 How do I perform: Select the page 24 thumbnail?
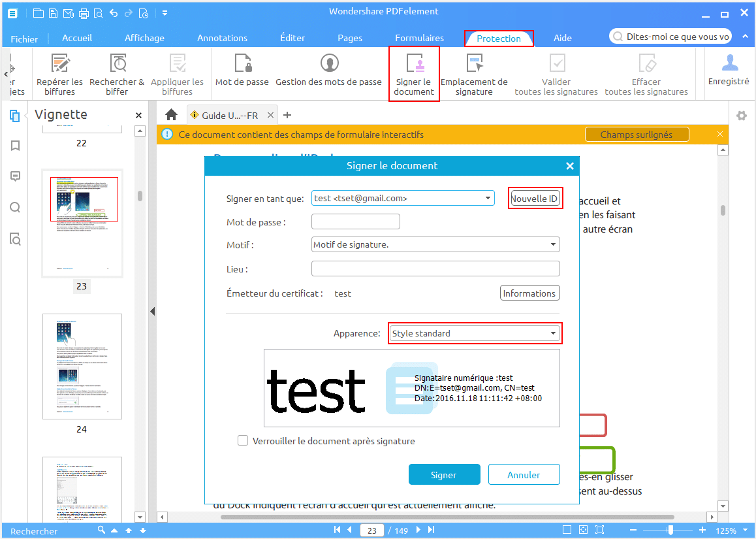click(82, 367)
